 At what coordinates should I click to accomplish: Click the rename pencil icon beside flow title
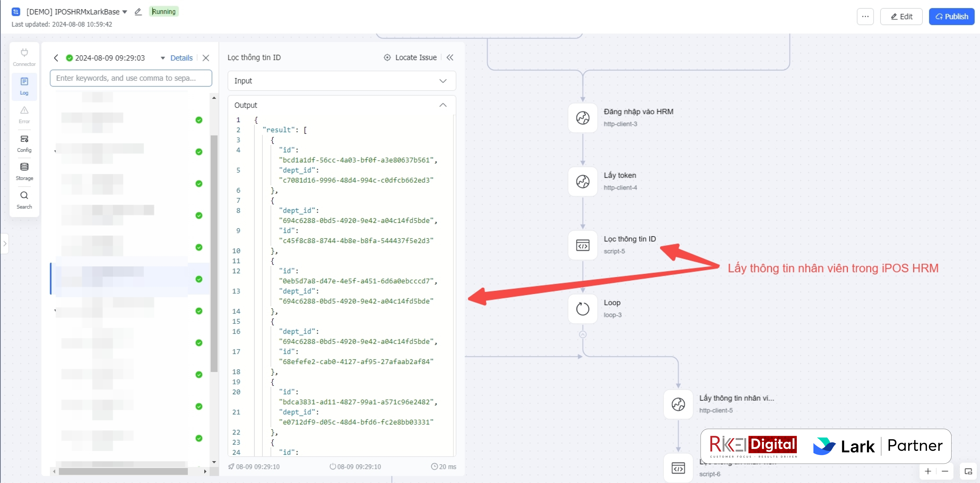pyautogui.click(x=138, y=12)
